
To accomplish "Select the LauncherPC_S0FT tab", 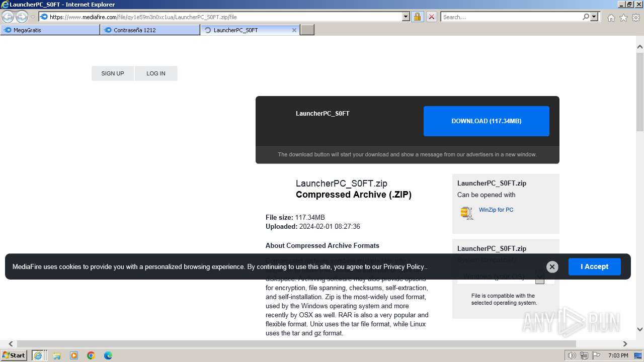I will click(250, 30).
